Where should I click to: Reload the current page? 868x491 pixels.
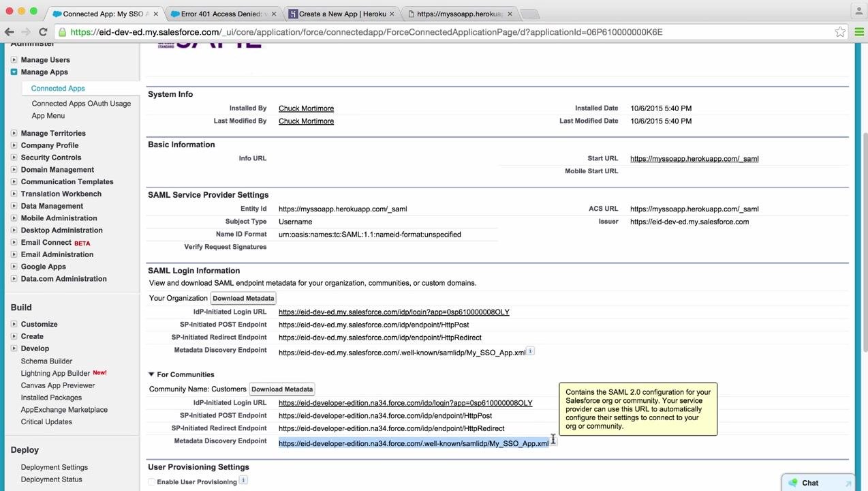[43, 32]
